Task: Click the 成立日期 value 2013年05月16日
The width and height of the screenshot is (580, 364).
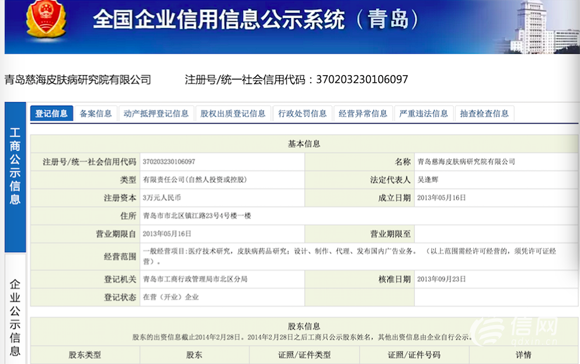Action: (x=441, y=198)
